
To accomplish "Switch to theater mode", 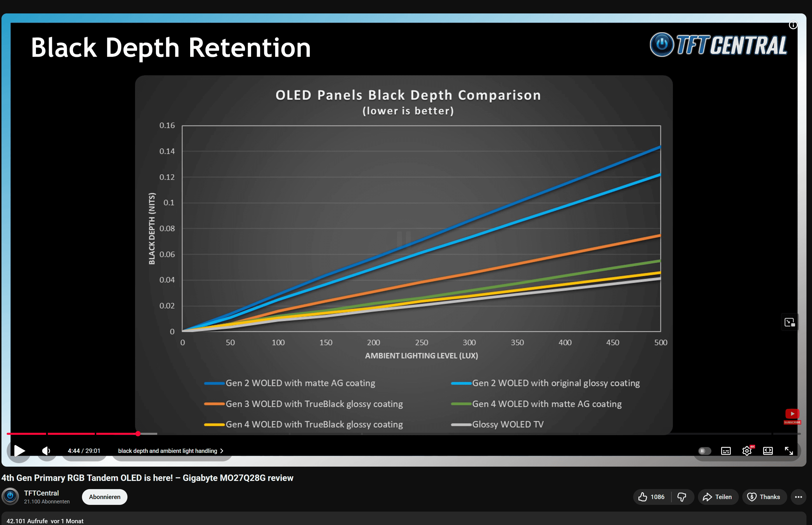I will pyautogui.click(x=768, y=451).
